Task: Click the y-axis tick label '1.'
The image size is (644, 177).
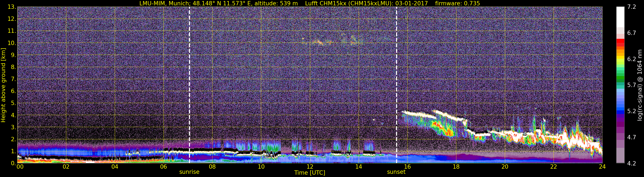Action: coord(13,151)
